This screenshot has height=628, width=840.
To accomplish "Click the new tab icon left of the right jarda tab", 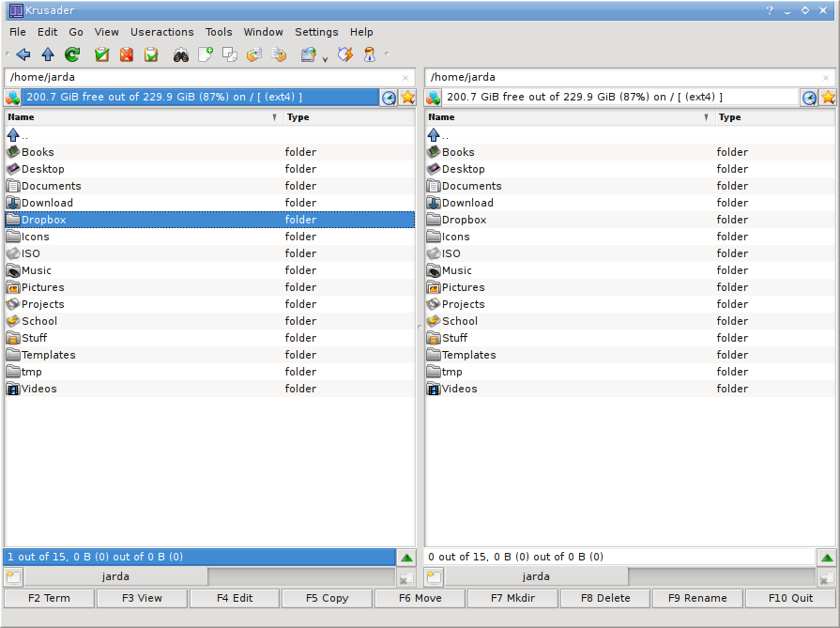I will pos(434,577).
